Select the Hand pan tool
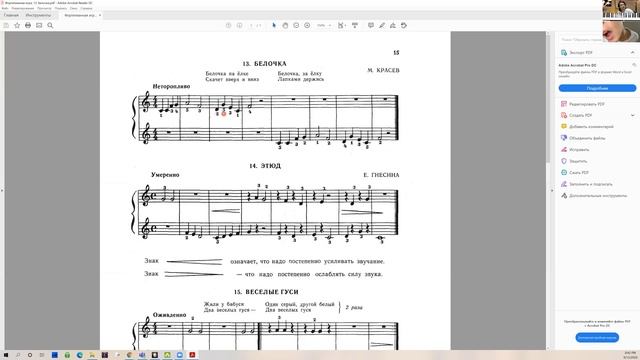Viewport: 640px width, 360px height. point(285,25)
